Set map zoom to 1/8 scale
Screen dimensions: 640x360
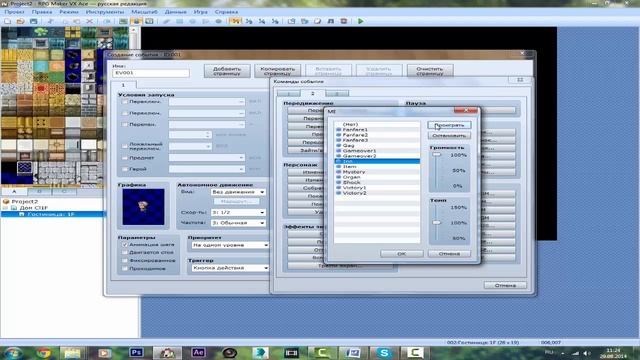(275, 21)
